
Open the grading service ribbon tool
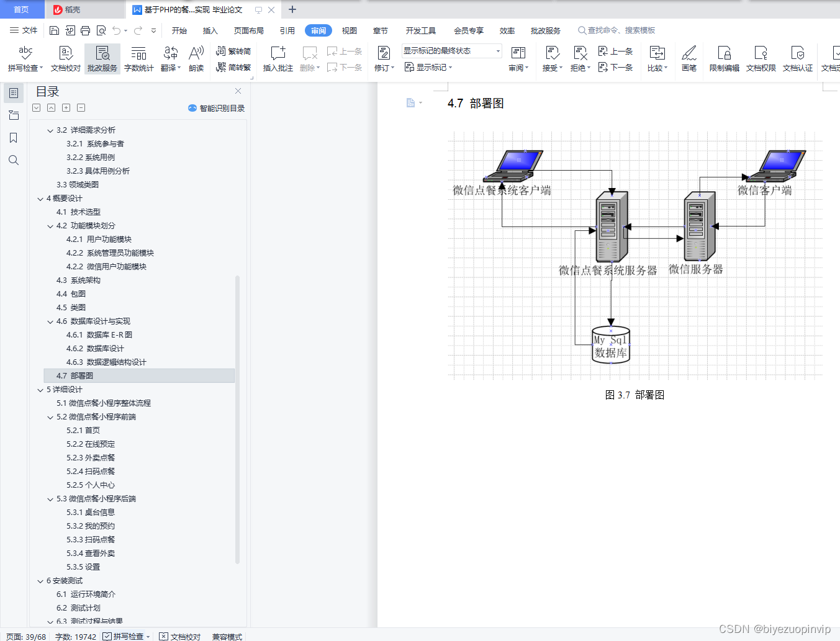(102, 59)
